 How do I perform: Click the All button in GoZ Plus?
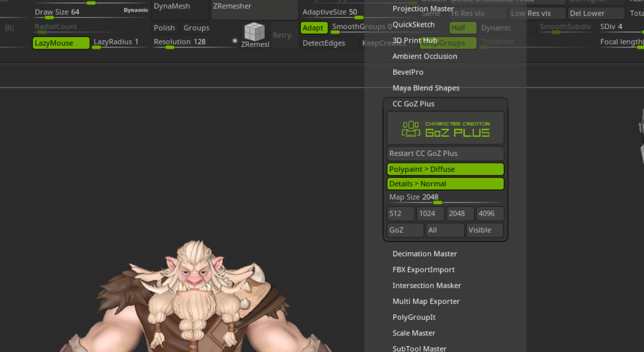tap(445, 230)
